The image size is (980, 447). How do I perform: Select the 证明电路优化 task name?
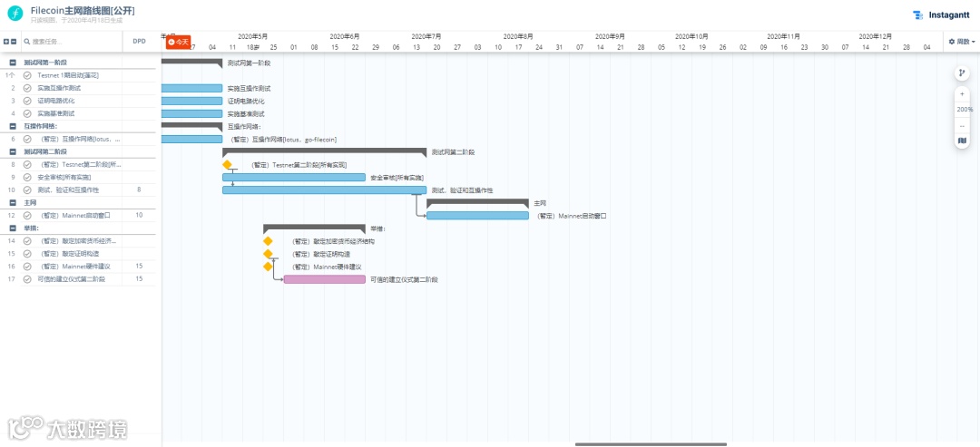(x=55, y=101)
